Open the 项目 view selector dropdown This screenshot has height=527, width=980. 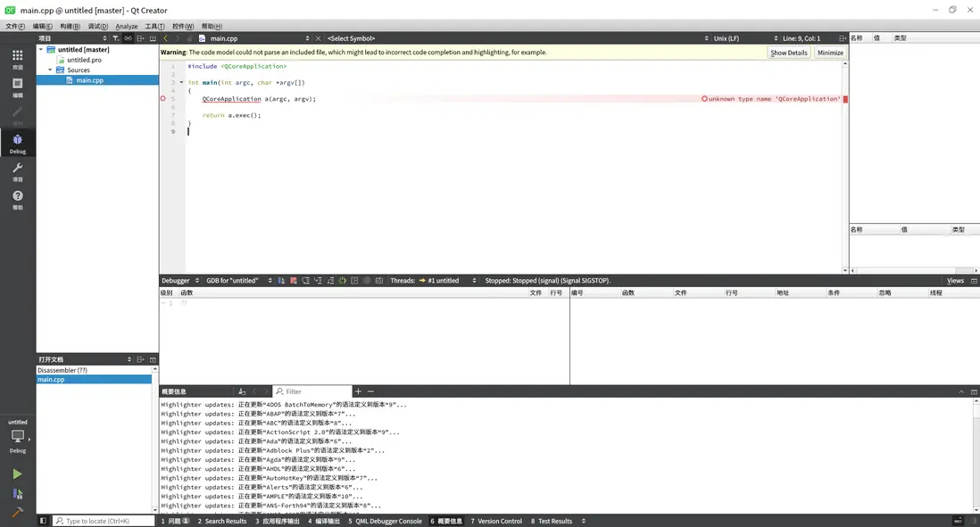[x=73, y=38]
